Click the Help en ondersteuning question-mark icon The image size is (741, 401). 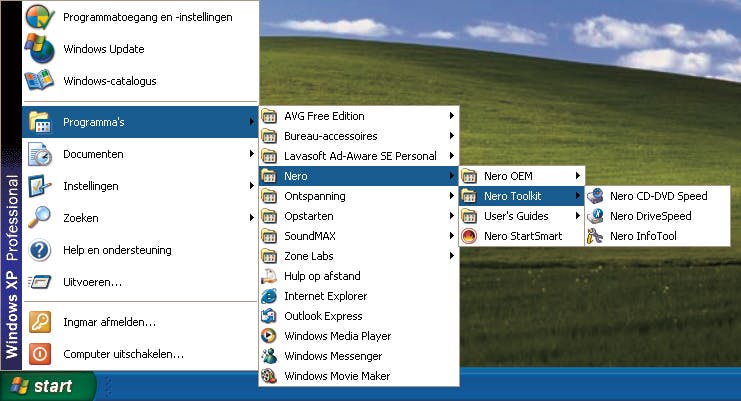coord(40,250)
